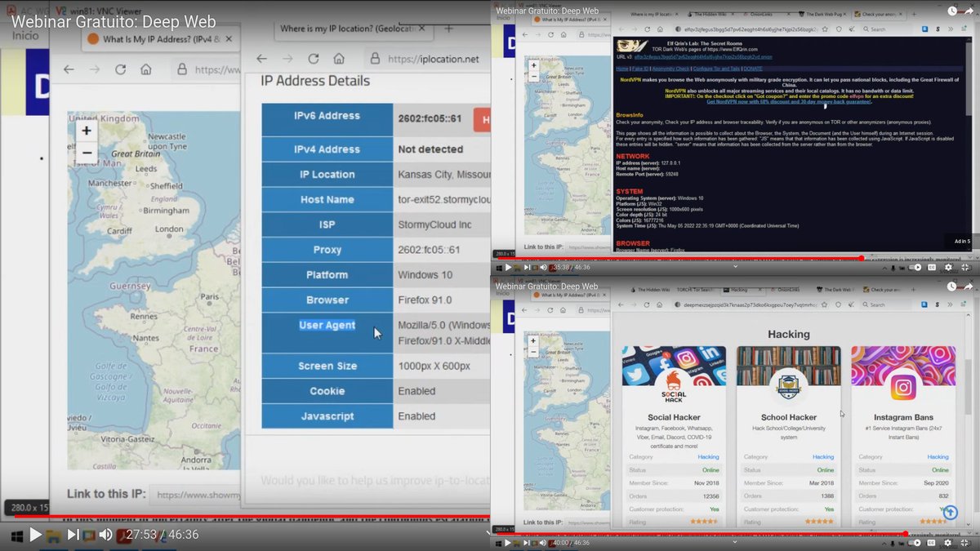The width and height of the screenshot is (980, 551).
Task: Open settings gear on top-right video
Action: 948,267
